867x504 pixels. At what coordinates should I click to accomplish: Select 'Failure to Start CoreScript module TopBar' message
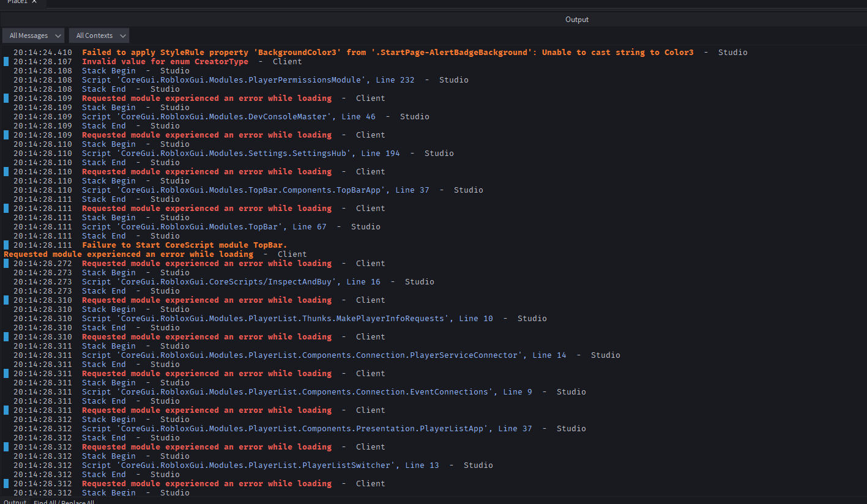point(184,245)
